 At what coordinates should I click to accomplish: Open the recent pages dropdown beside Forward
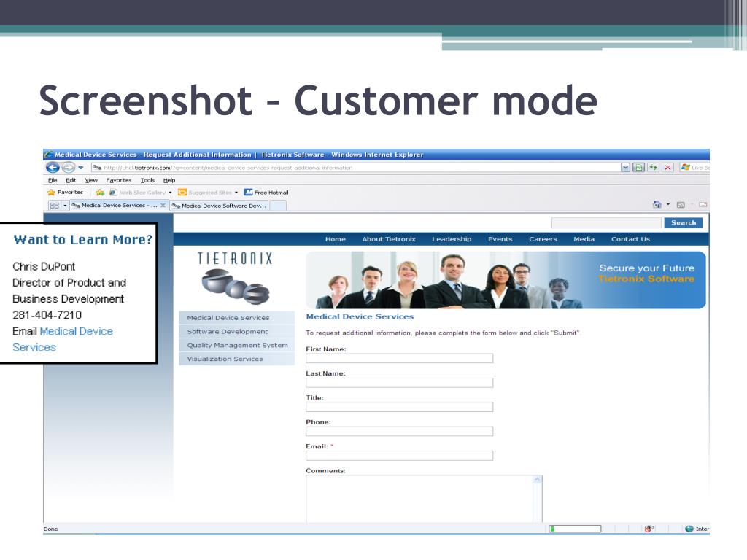(81, 168)
